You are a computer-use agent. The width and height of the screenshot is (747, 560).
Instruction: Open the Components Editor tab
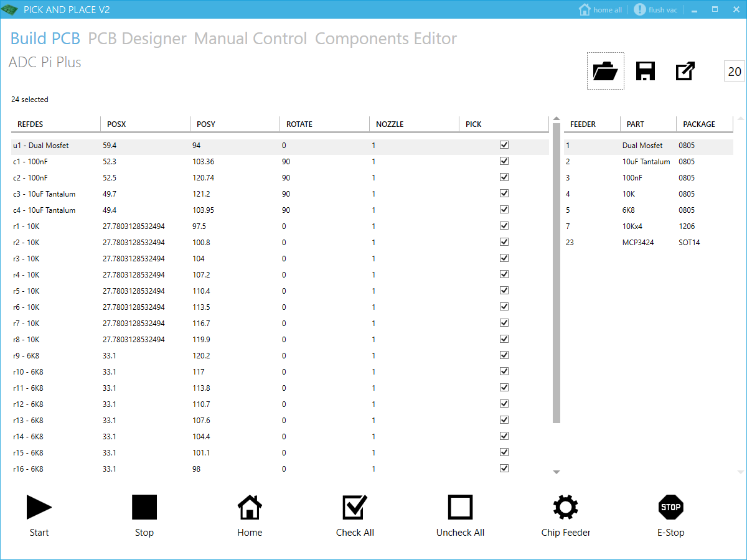tap(385, 39)
